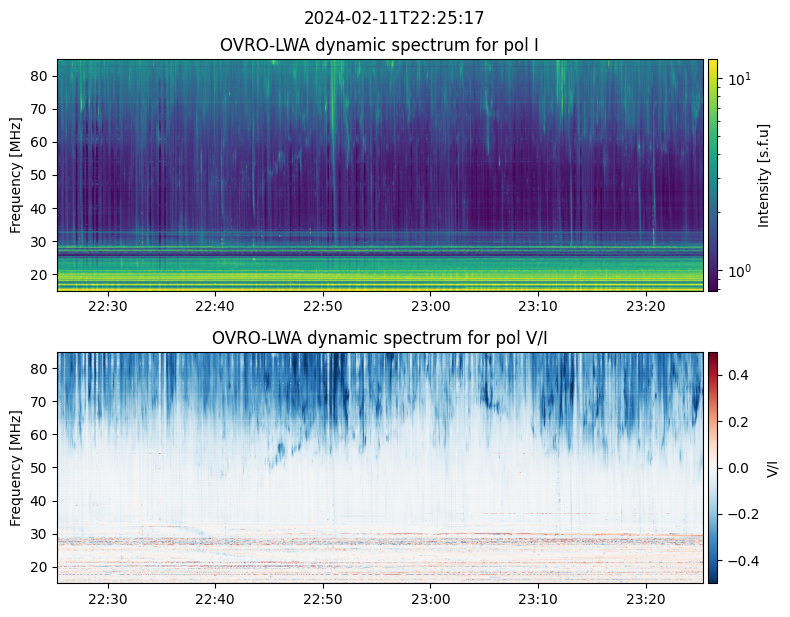
Task: Click the top plot's Frequency [MHz] axis label
Action: point(16,175)
